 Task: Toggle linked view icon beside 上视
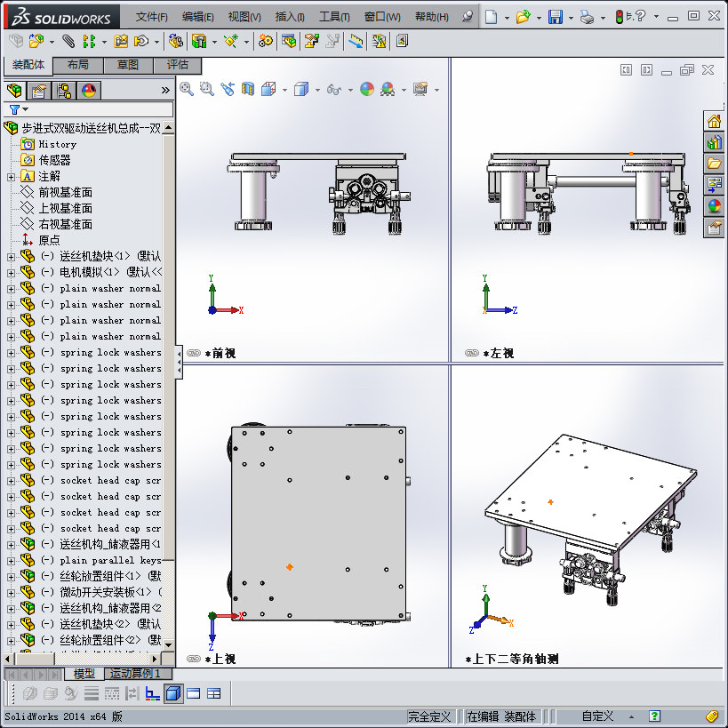coord(194,659)
